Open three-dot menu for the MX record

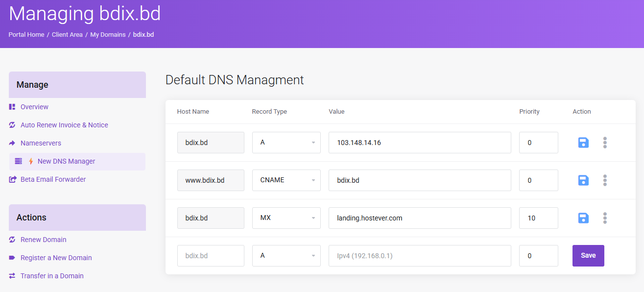[605, 218]
